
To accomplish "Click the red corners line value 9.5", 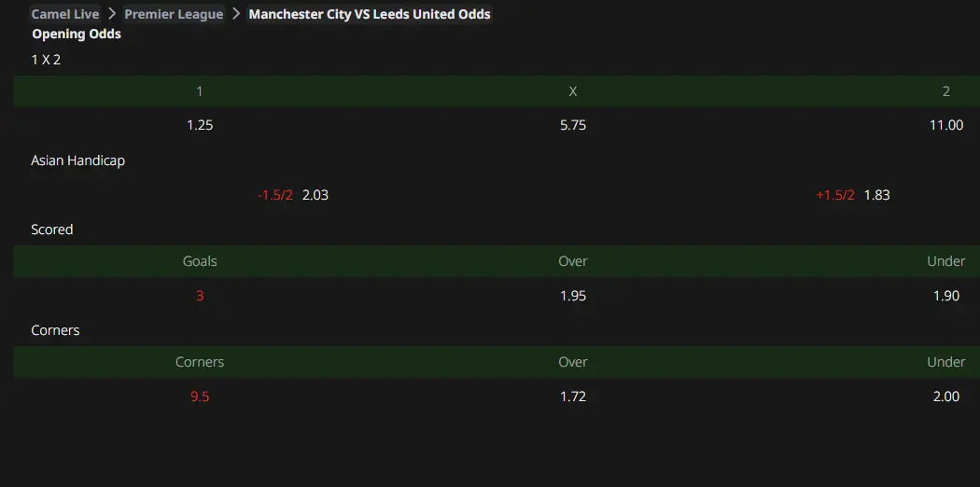I will [200, 397].
